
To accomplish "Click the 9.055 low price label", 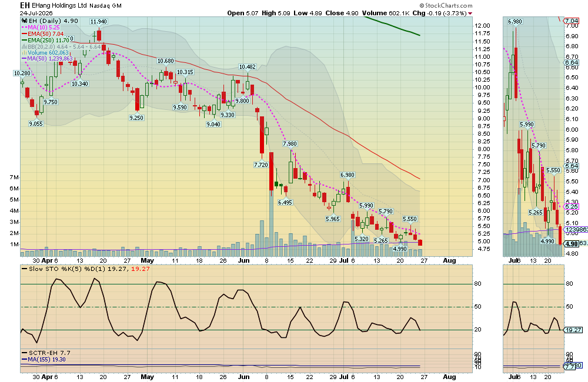I will coord(36,123).
